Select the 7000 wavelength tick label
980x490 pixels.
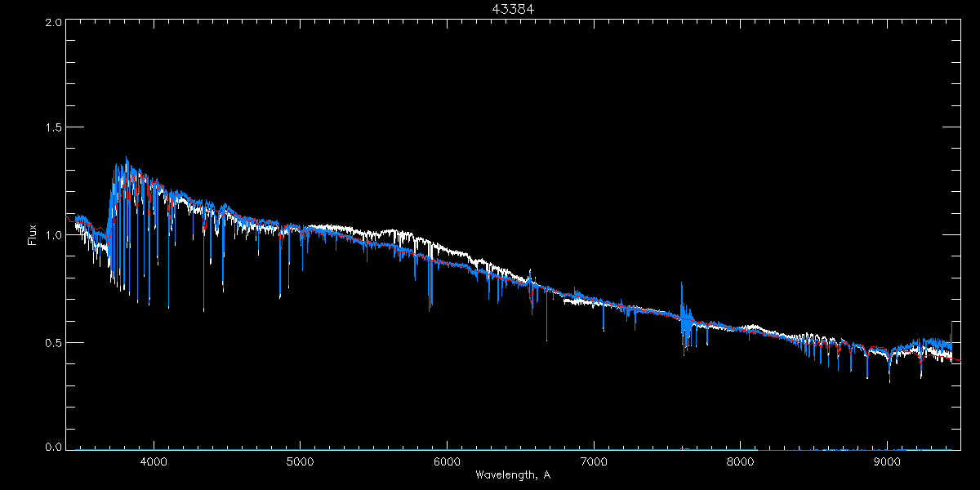click(x=594, y=461)
